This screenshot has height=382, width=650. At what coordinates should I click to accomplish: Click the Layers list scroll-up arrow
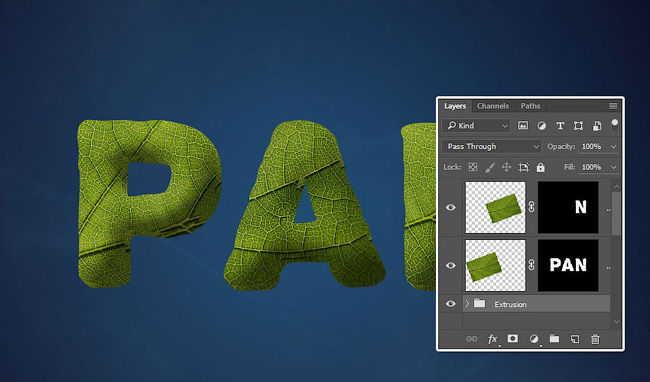[616, 186]
